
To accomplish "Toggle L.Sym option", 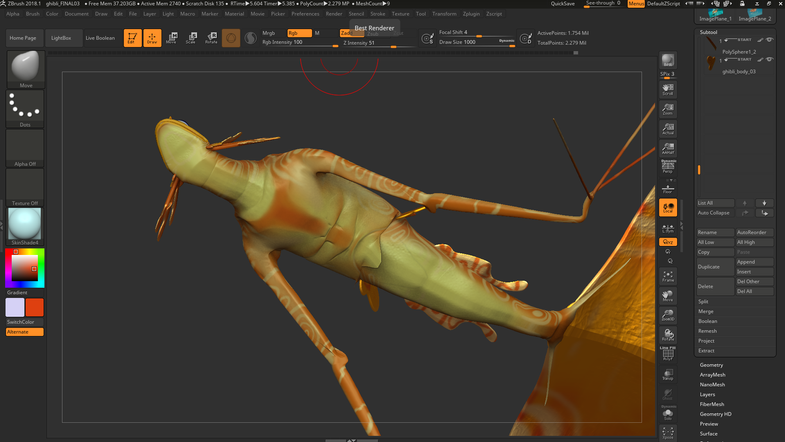I will tap(668, 228).
